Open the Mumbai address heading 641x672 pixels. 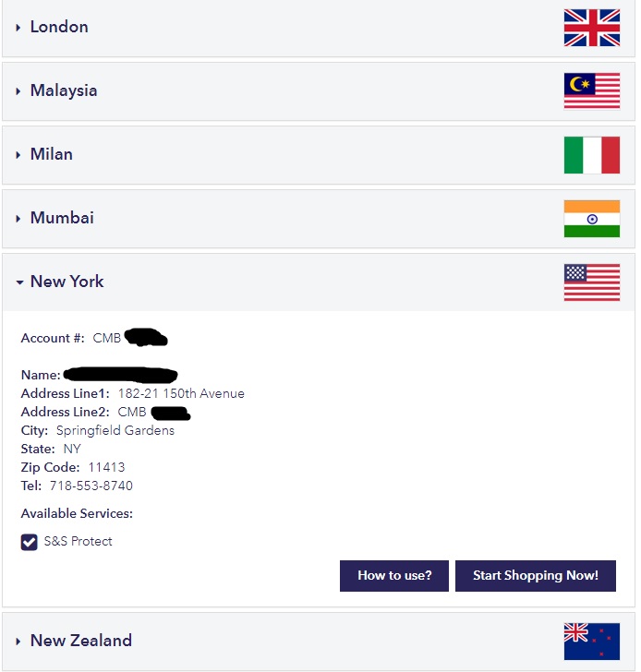pyautogui.click(x=62, y=218)
